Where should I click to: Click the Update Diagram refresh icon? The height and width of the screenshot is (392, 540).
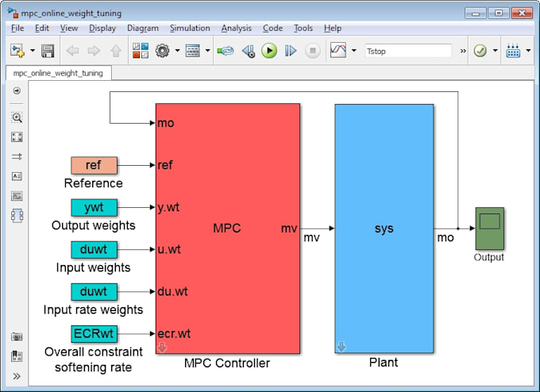pos(226,51)
